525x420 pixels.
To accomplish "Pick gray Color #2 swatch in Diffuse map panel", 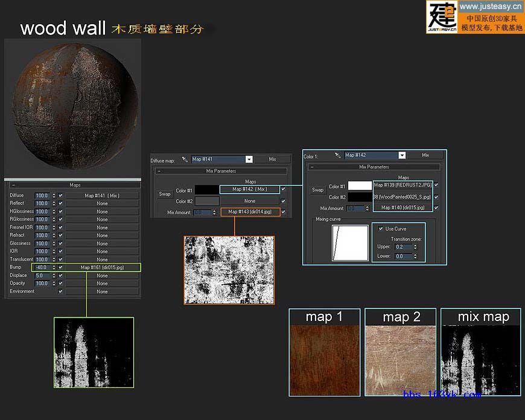I will coord(207,201).
